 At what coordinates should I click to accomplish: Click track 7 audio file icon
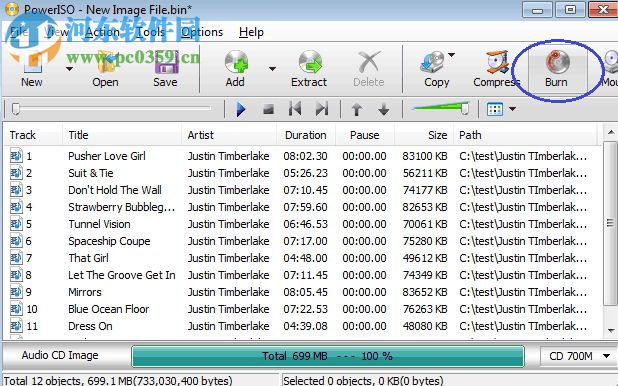(x=16, y=257)
